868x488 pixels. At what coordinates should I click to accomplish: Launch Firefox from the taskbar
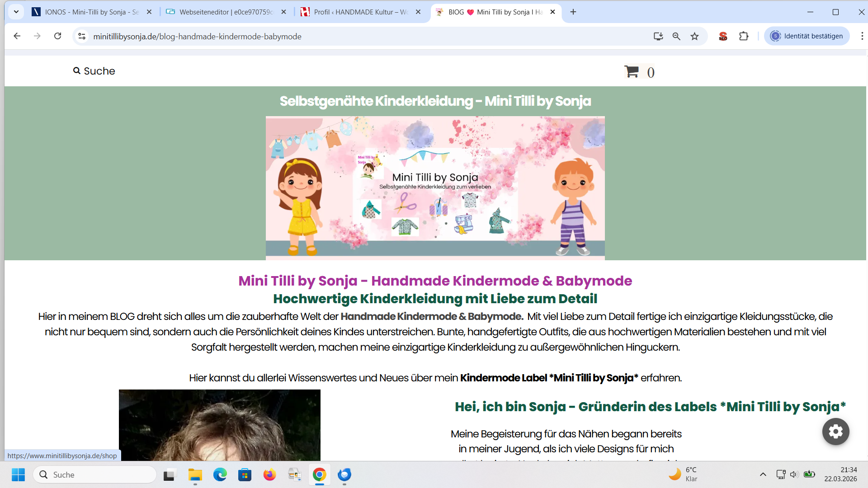point(270,475)
